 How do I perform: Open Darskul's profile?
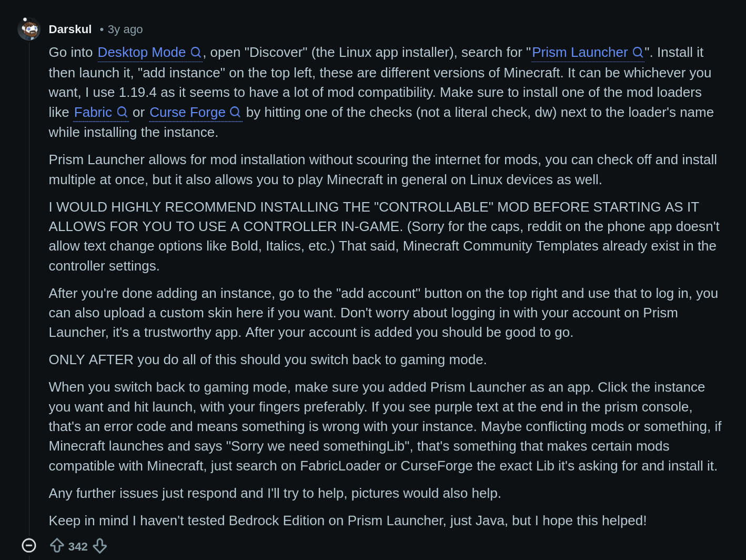tap(70, 29)
